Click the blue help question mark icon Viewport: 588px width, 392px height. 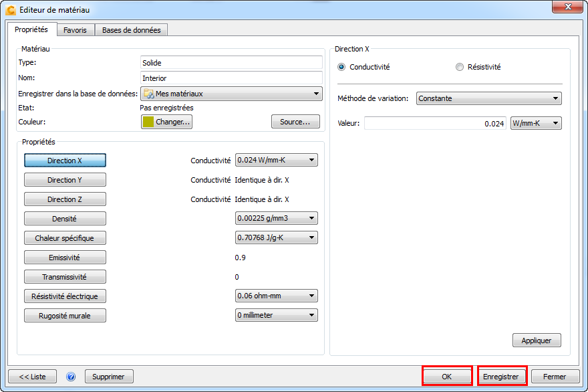click(x=71, y=377)
